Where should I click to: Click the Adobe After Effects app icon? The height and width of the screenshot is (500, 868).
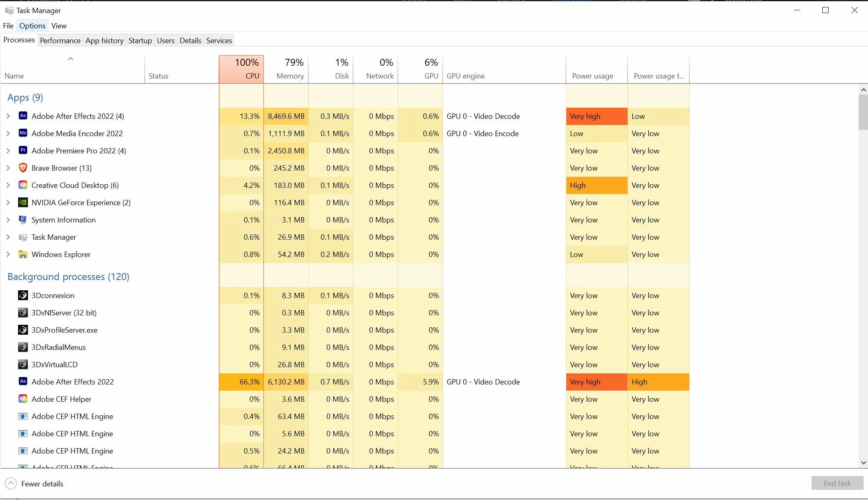coord(23,116)
